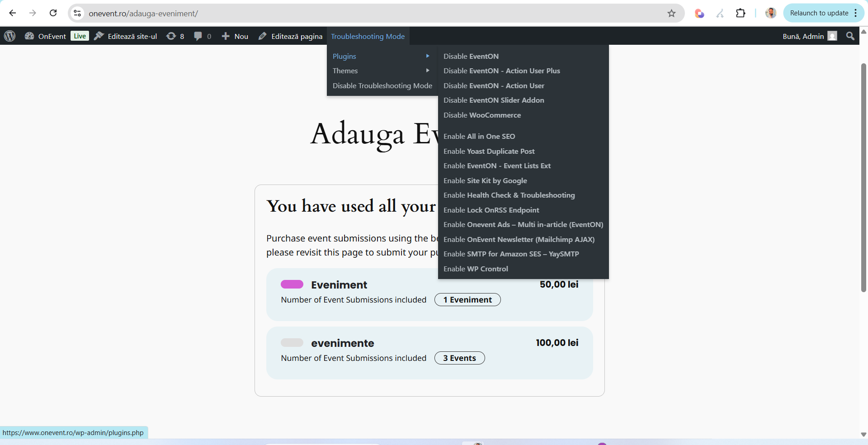Screen dimensions: 868x445
Task: Click Disable Troubleshooting Mode
Action: tap(382, 86)
